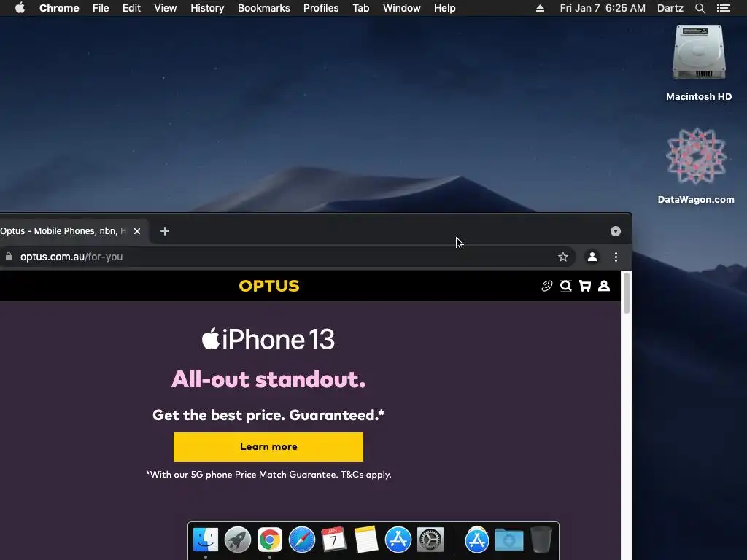This screenshot has height=560, width=747.
Task: Open System Preferences from the Dock
Action: coord(430,540)
